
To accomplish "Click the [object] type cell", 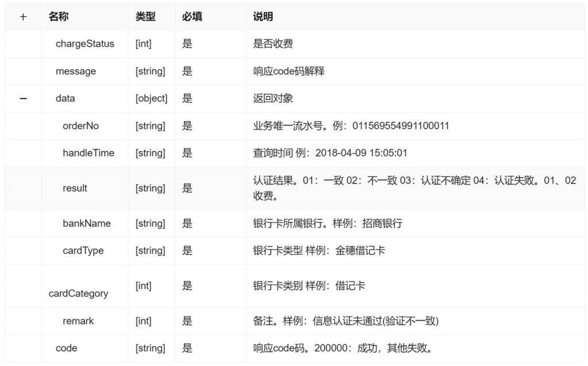I will pyautogui.click(x=152, y=99).
